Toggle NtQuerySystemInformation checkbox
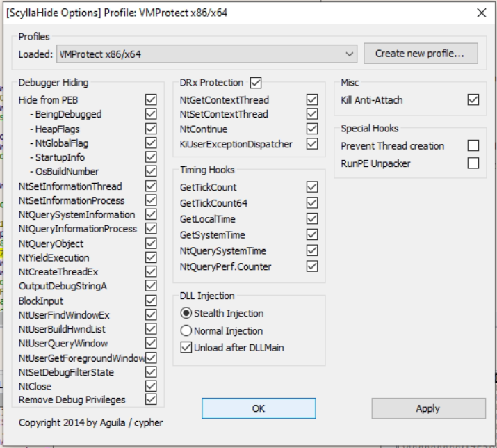The width and height of the screenshot is (497, 448). tap(151, 214)
